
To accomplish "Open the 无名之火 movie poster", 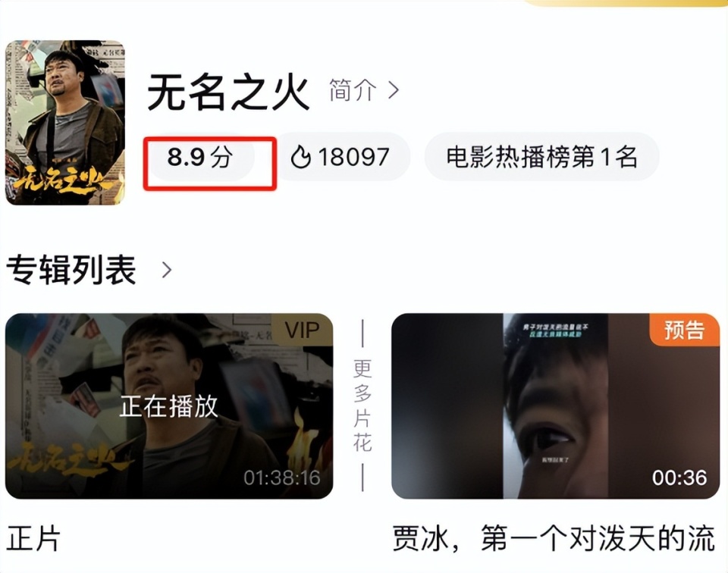I will click(x=65, y=123).
